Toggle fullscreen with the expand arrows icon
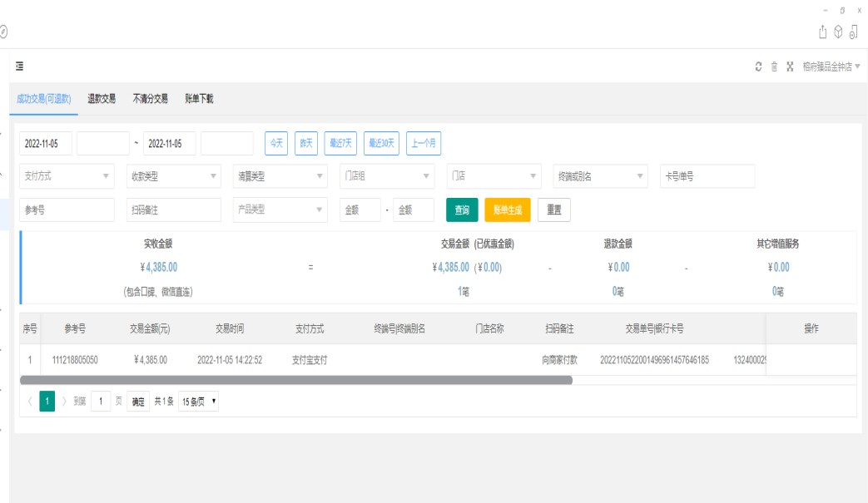Image resolution: width=868 pixels, height=503 pixels. 790,67
